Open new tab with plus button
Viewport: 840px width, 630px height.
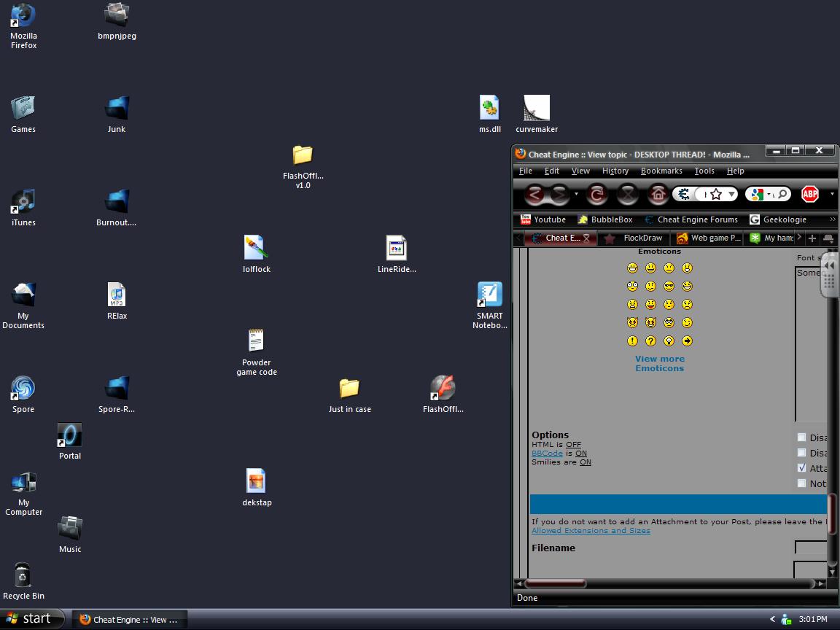[812, 238]
